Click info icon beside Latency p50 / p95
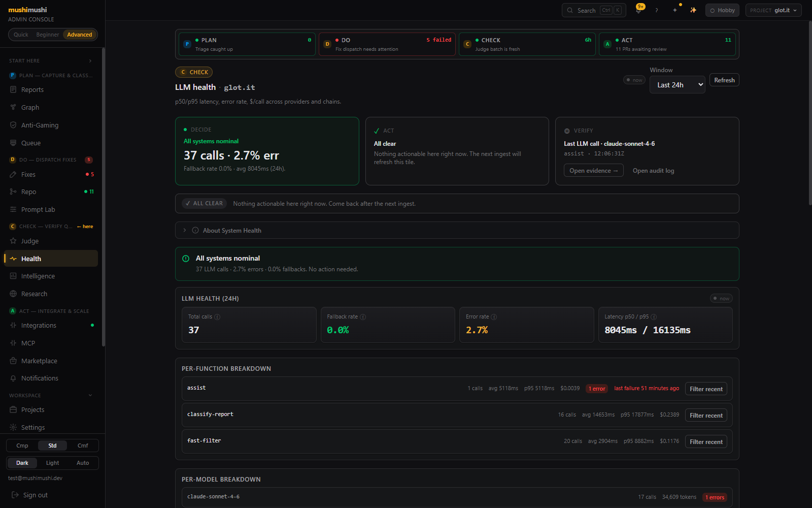Image resolution: width=812 pixels, height=508 pixels. [x=654, y=316]
